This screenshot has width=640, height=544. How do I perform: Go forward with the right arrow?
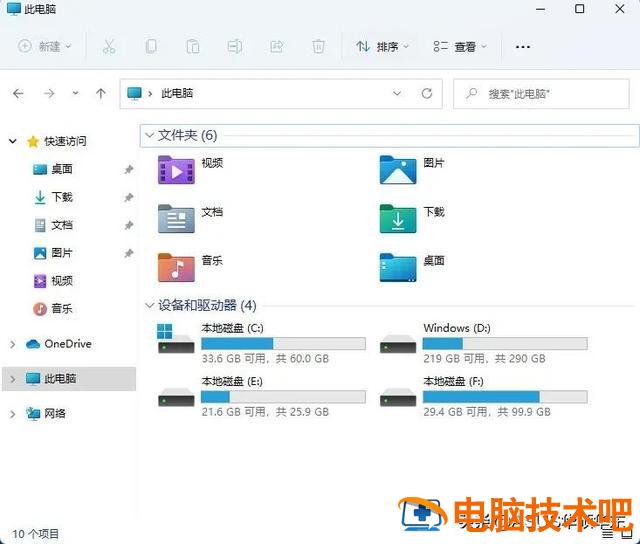[x=49, y=94]
